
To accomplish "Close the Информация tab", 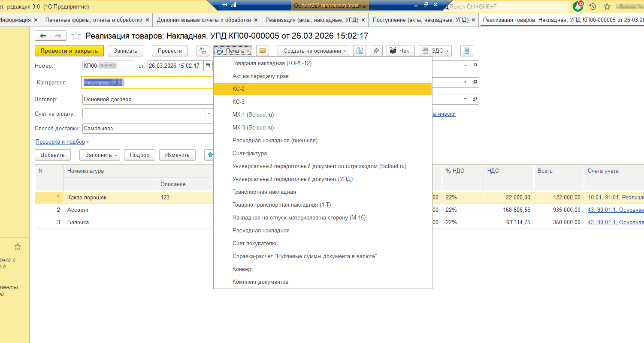I will click(36, 20).
